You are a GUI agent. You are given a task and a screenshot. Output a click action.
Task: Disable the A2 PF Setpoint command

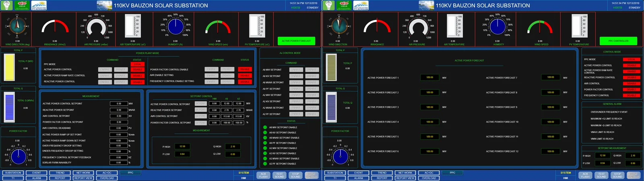pos(312,114)
